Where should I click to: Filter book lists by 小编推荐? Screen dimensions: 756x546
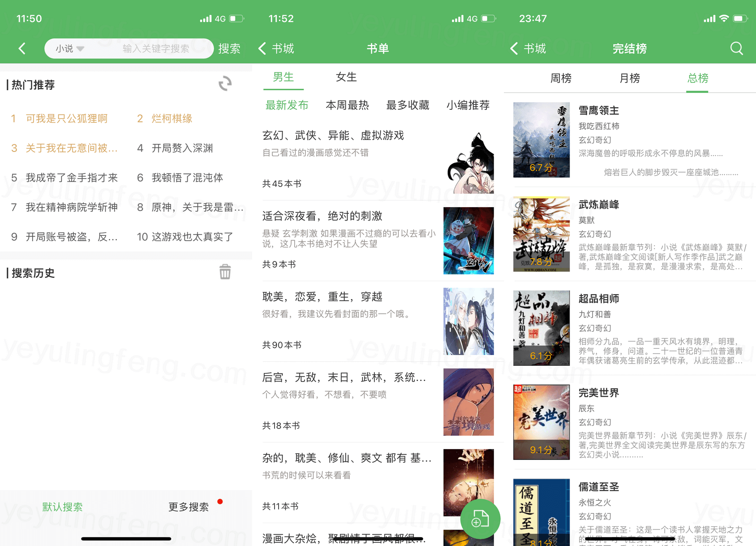468,105
